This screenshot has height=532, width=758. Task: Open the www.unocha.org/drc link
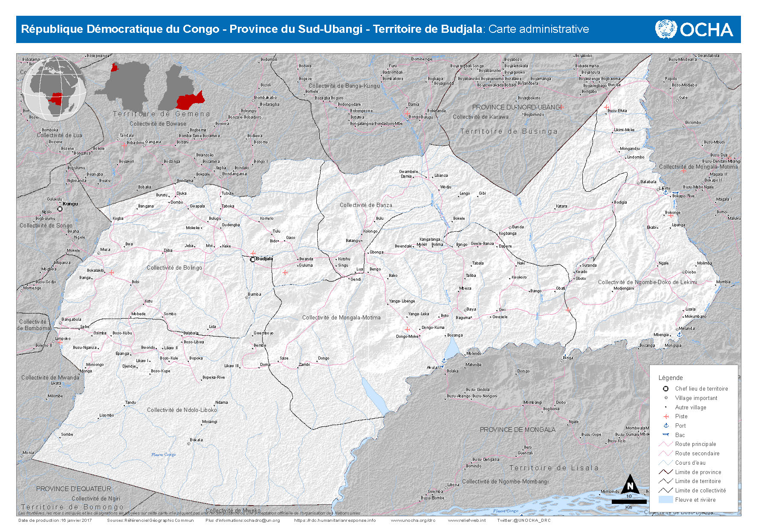point(413,520)
